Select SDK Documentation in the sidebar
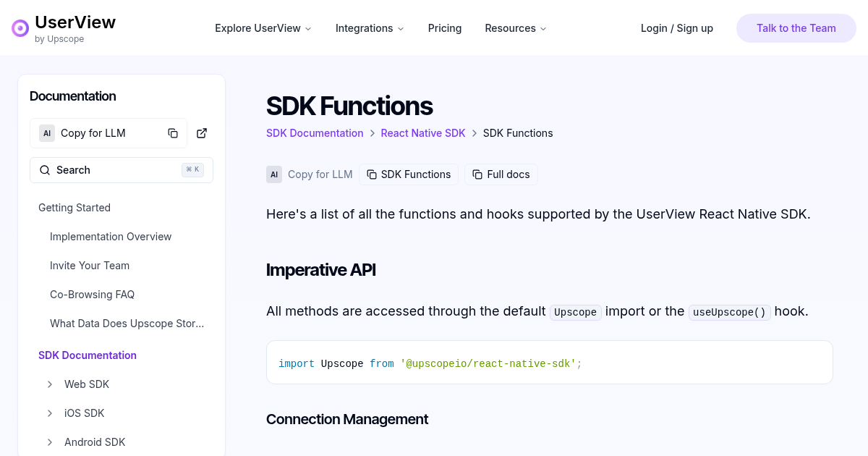Viewport: 868px width, 456px height. 88,355
